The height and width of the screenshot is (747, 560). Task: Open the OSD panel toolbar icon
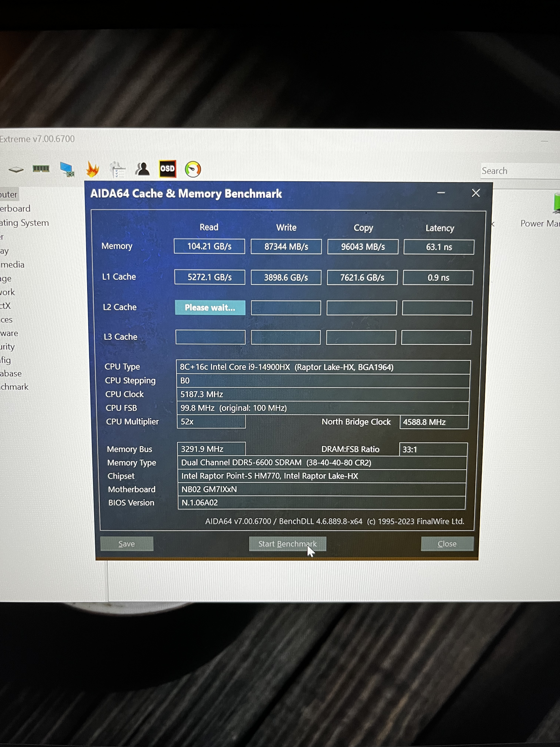click(x=168, y=169)
